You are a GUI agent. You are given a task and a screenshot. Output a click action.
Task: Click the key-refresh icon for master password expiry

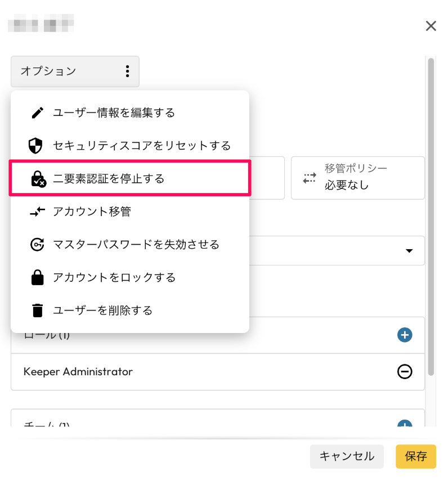[37, 245]
